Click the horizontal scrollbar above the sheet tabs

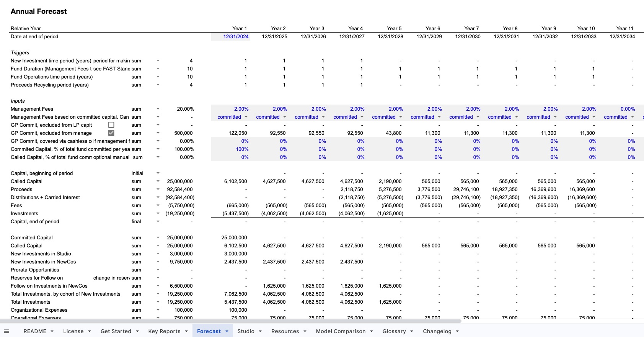pos(231,321)
